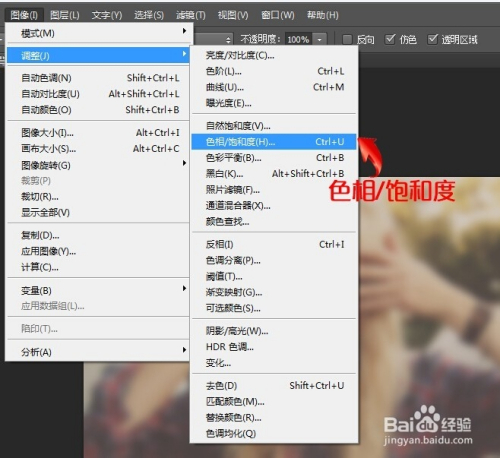Choose 显示全部(V)
The image size is (500, 458).
point(98,212)
